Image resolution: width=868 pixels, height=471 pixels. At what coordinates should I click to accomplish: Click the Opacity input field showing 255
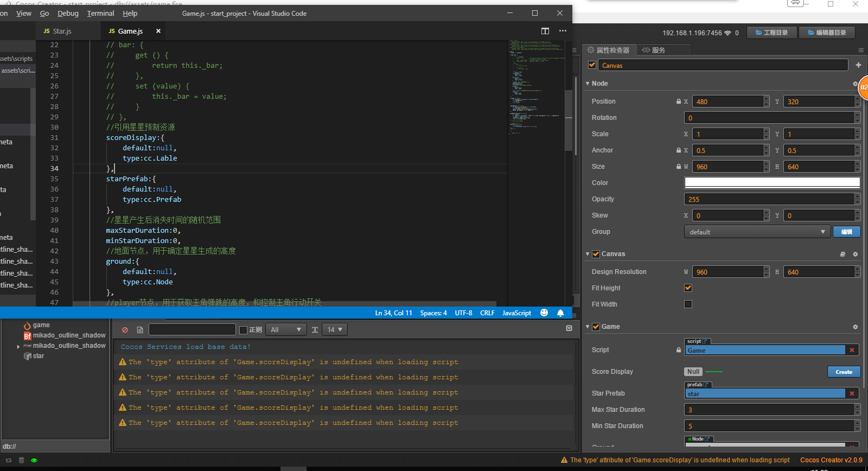click(769, 199)
